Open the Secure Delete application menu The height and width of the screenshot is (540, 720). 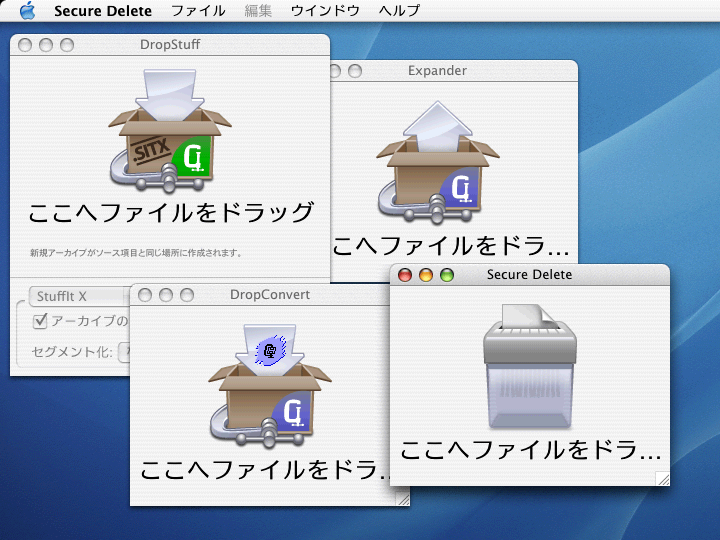103,11
